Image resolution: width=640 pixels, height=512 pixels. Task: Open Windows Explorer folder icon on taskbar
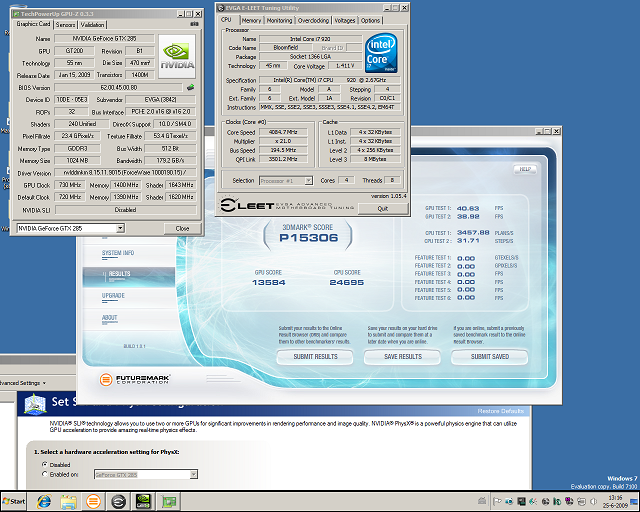(x=69, y=501)
